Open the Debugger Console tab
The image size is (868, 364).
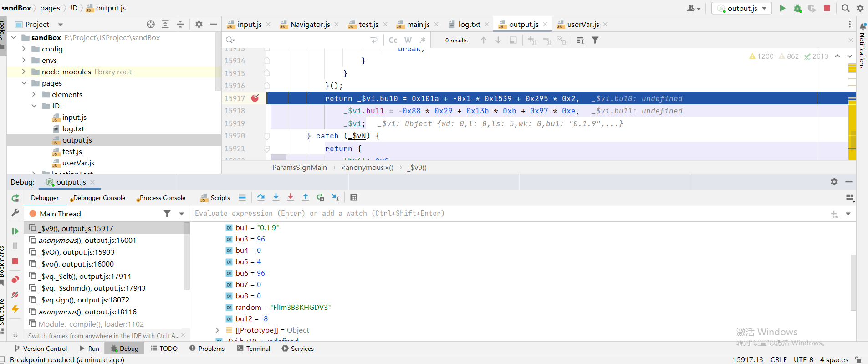99,198
